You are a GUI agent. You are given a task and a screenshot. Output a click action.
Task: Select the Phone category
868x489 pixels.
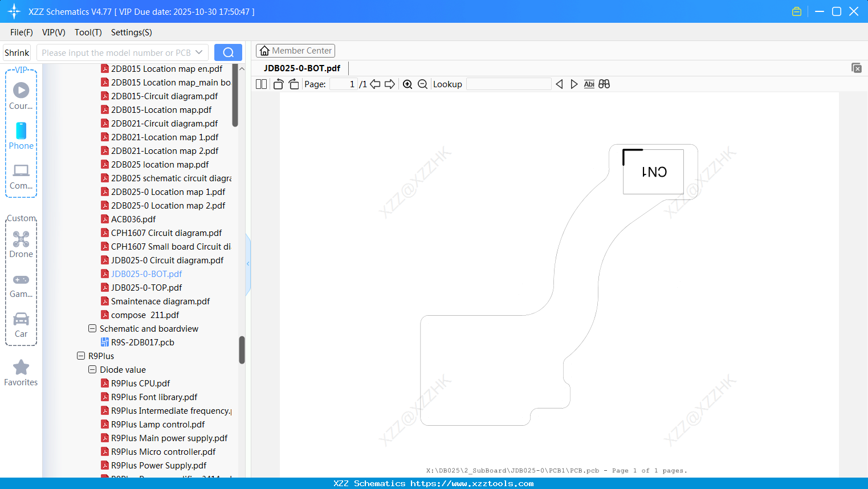(x=21, y=136)
